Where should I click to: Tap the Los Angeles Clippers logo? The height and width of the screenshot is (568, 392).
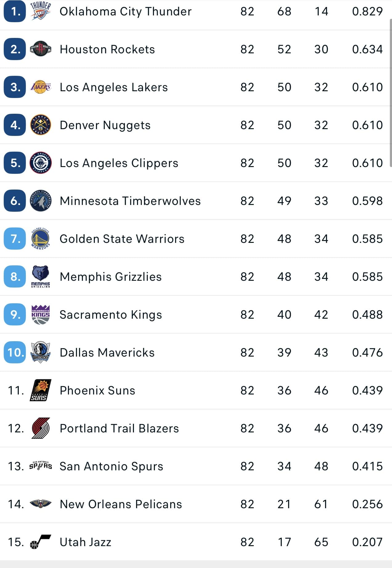(x=41, y=163)
